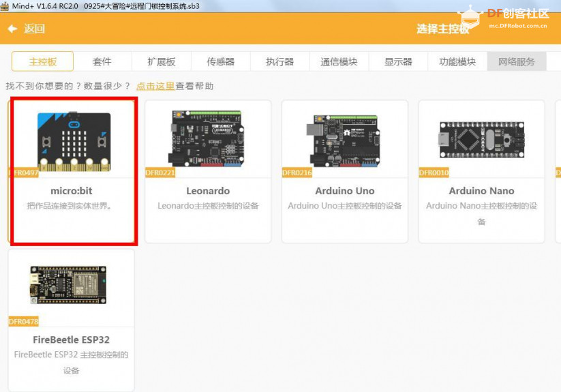Click the Arduino Uno card title
This screenshot has width=561, height=392.
(345, 191)
